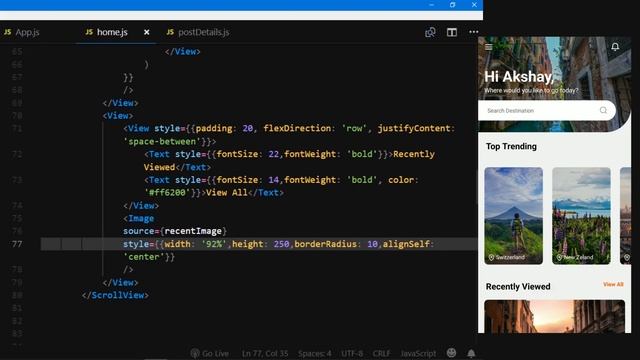Viewport: 640px width, 360px height.
Task: Click Go Live in the status bar
Action: [x=209, y=353]
